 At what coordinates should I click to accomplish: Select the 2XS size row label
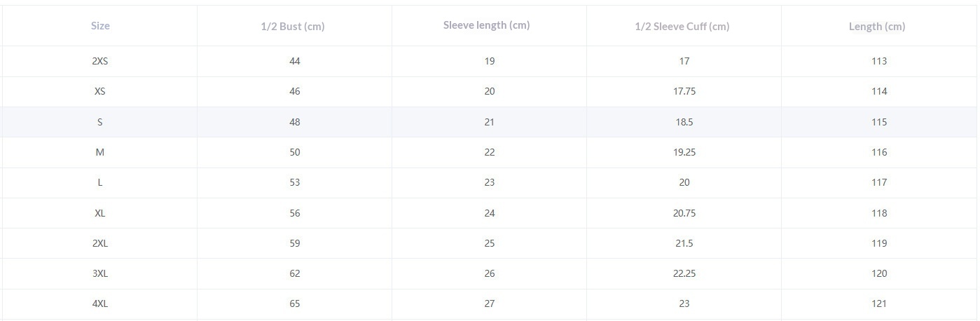click(100, 61)
